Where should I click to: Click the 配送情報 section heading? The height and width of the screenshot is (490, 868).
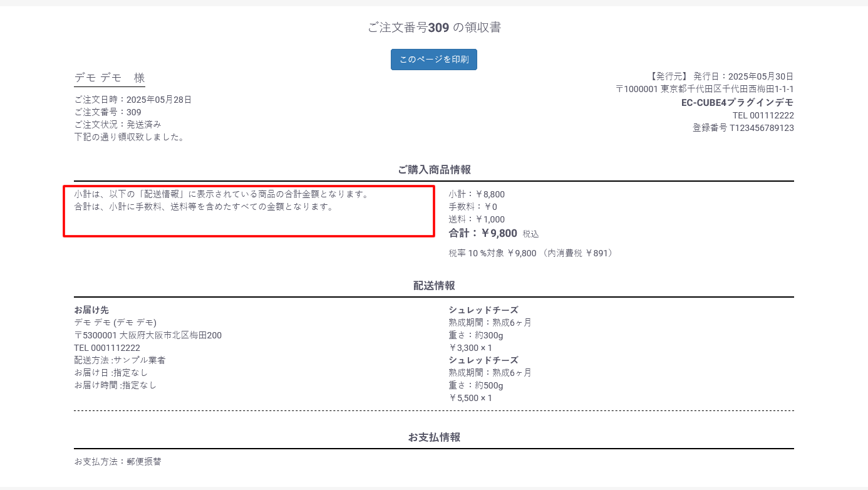pyautogui.click(x=433, y=286)
